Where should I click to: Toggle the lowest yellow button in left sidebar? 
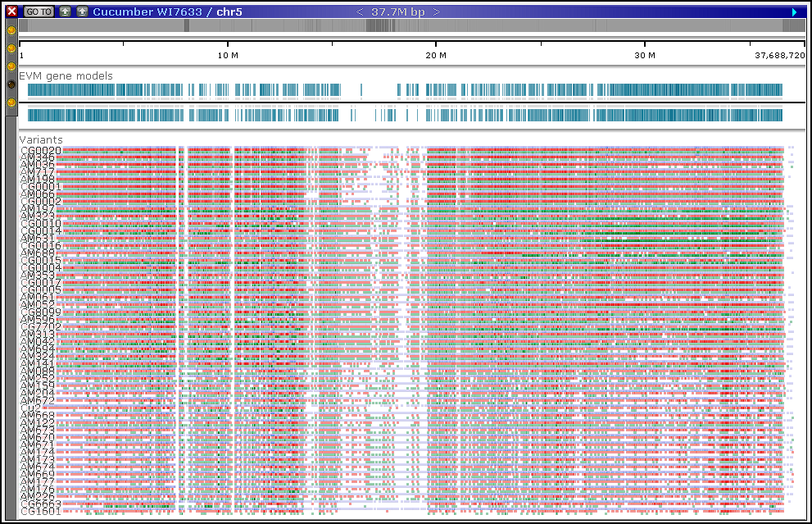tap(11, 103)
